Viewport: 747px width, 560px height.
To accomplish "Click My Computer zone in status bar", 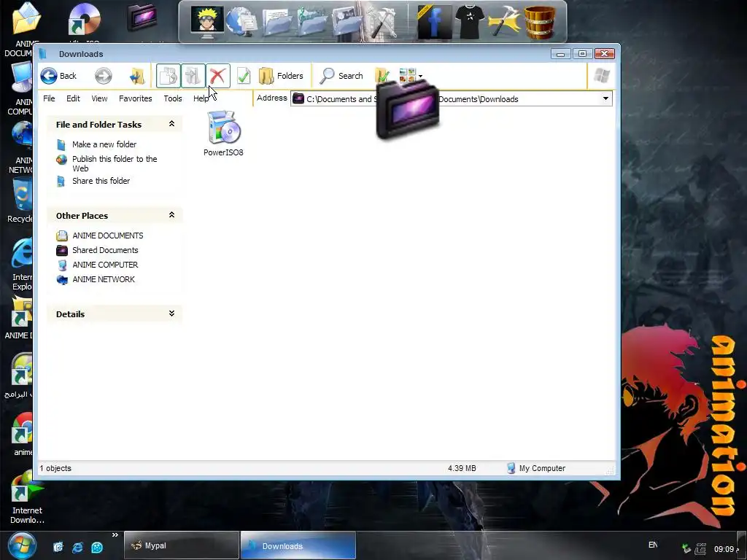I will [536, 468].
